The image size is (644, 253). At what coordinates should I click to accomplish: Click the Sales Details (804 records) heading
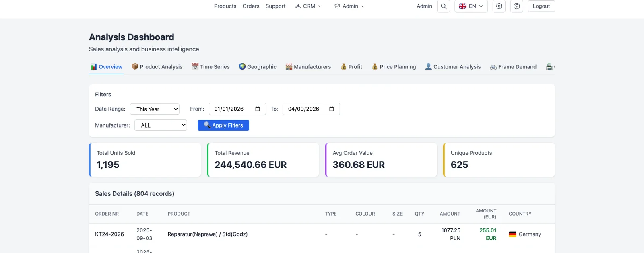tap(134, 194)
